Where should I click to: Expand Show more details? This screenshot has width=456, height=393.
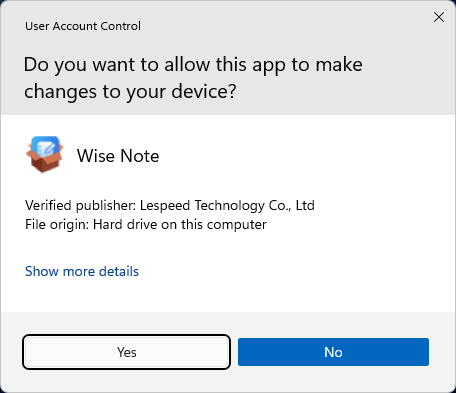(x=82, y=271)
